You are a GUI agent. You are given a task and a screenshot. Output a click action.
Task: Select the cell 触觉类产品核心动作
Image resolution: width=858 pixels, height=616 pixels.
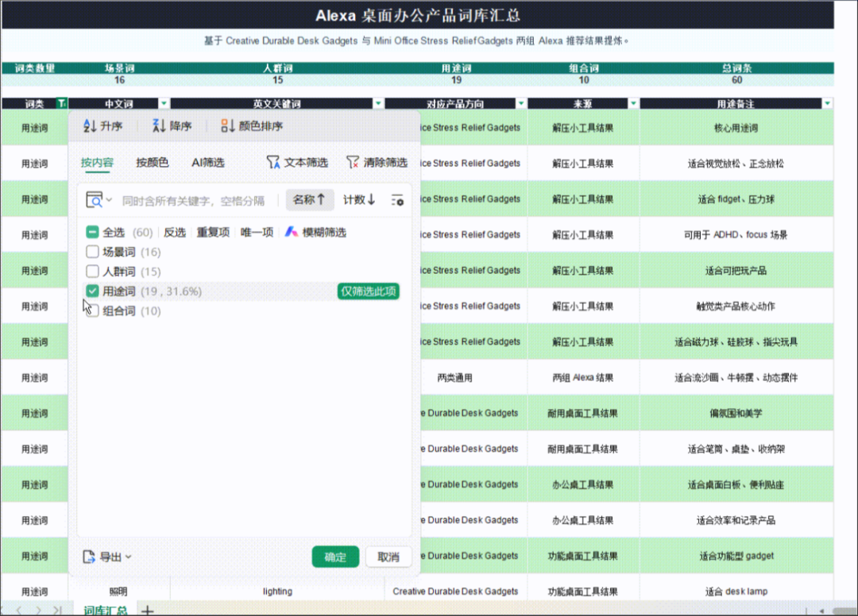pyautogui.click(x=736, y=306)
